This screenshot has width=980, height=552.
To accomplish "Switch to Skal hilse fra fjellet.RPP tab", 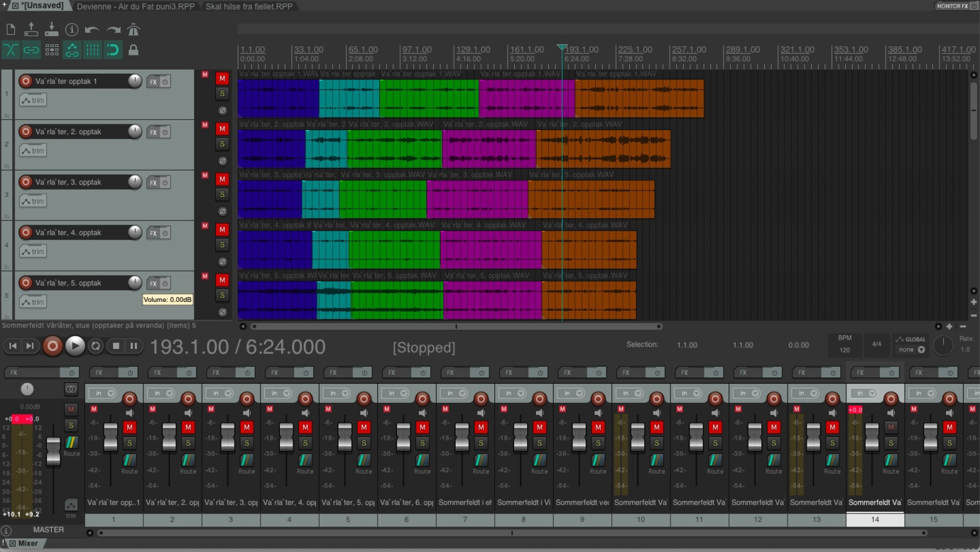I will (x=249, y=6).
